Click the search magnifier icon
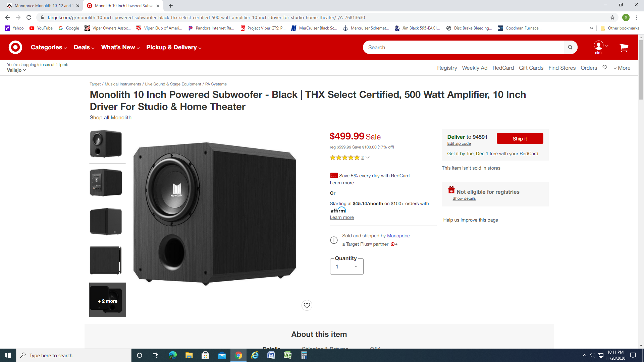 point(570,47)
